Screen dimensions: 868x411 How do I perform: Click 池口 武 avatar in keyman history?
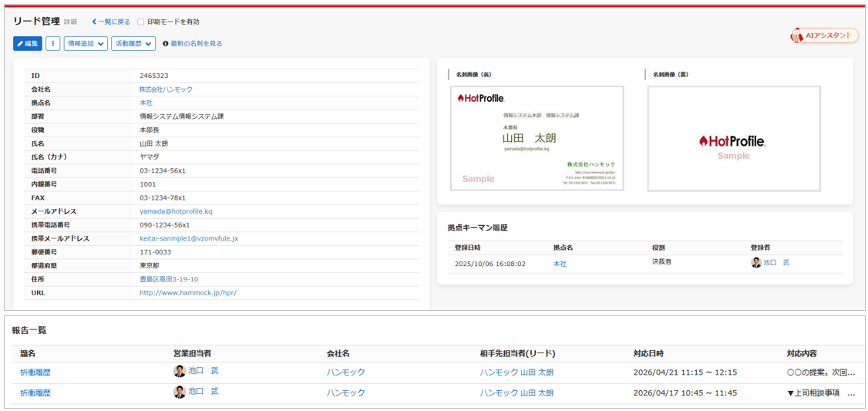tap(755, 263)
